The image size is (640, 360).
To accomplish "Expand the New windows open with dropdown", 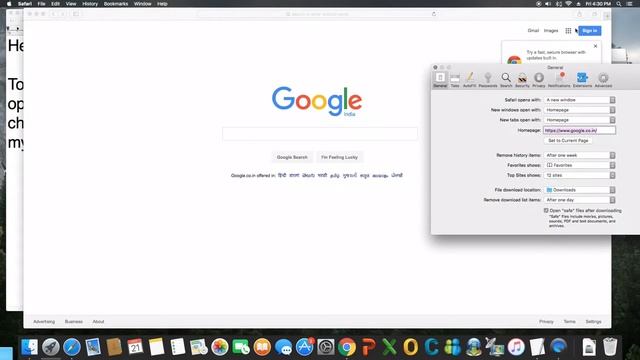I will pos(580,110).
